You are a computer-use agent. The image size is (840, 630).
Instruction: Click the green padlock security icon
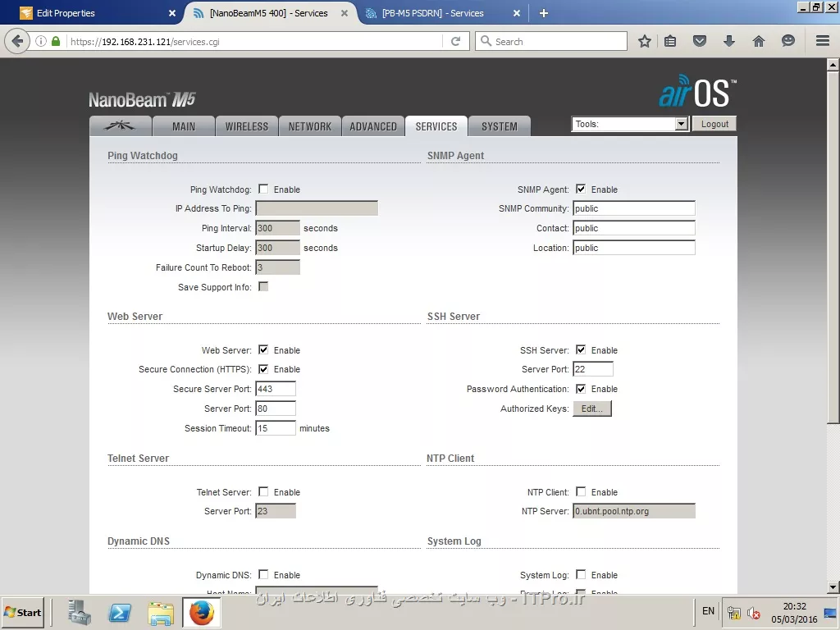[56, 41]
